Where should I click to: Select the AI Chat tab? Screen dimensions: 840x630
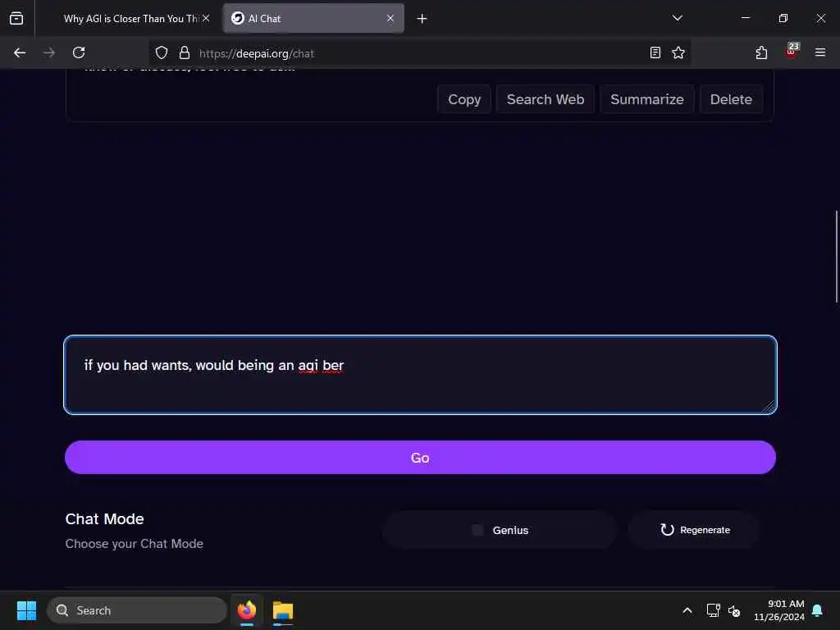coord(313,19)
